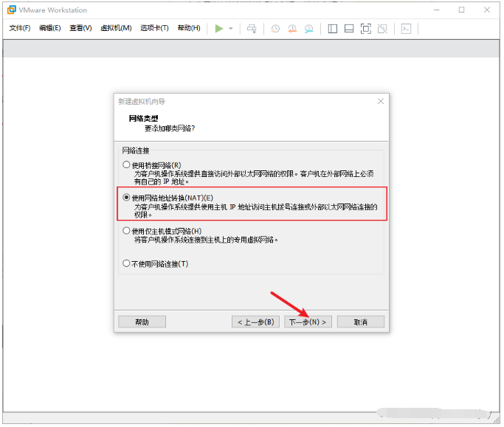Click the Take Snapshot clock icon
This screenshot has width=504, height=427.
coord(275,29)
